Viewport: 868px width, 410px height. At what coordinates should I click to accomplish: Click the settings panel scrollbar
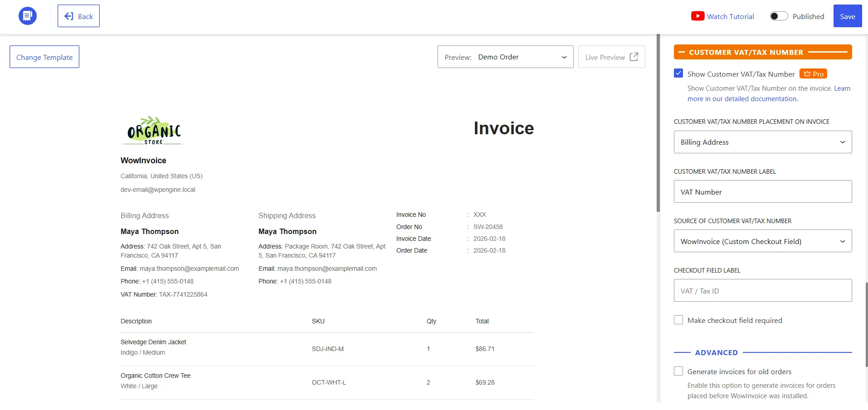tap(866, 324)
